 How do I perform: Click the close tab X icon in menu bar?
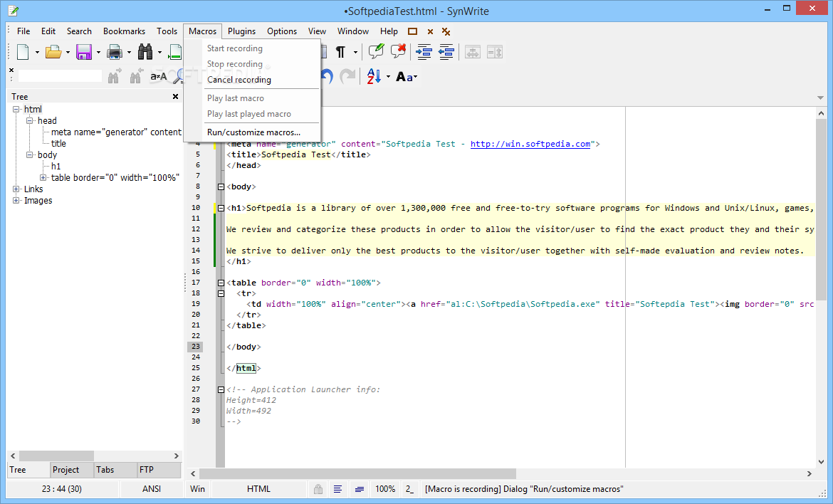click(430, 32)
